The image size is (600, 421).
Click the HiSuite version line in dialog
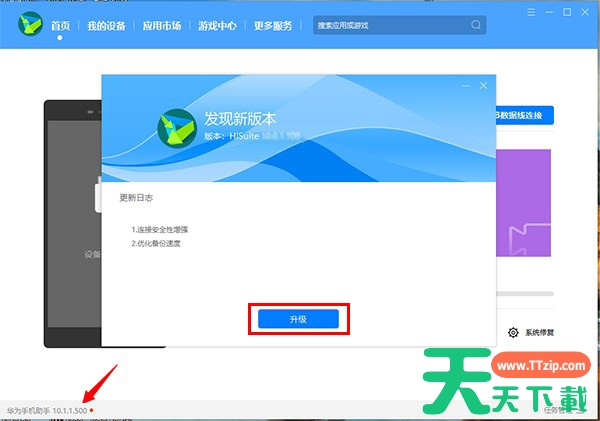253,136
